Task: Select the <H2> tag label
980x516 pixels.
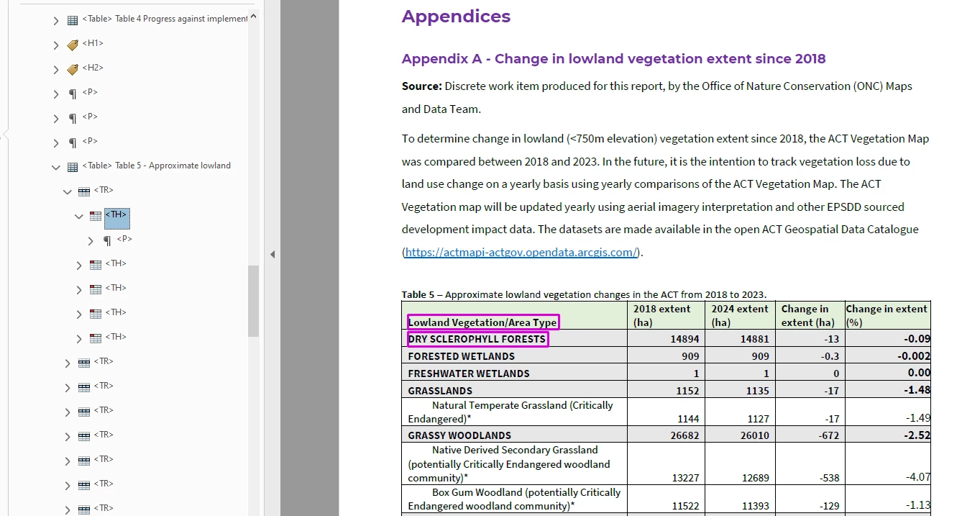Action: click(x=93, y=68)
